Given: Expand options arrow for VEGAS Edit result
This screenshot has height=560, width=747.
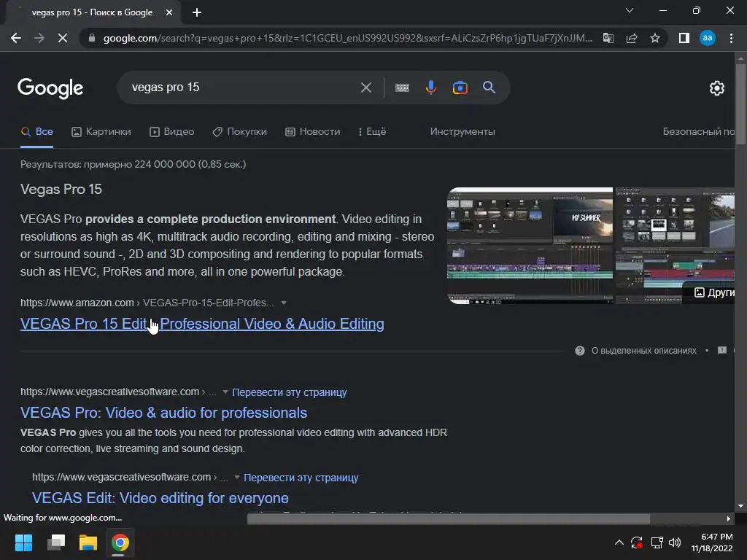Looking at the screenshot, I should (237, 477).
